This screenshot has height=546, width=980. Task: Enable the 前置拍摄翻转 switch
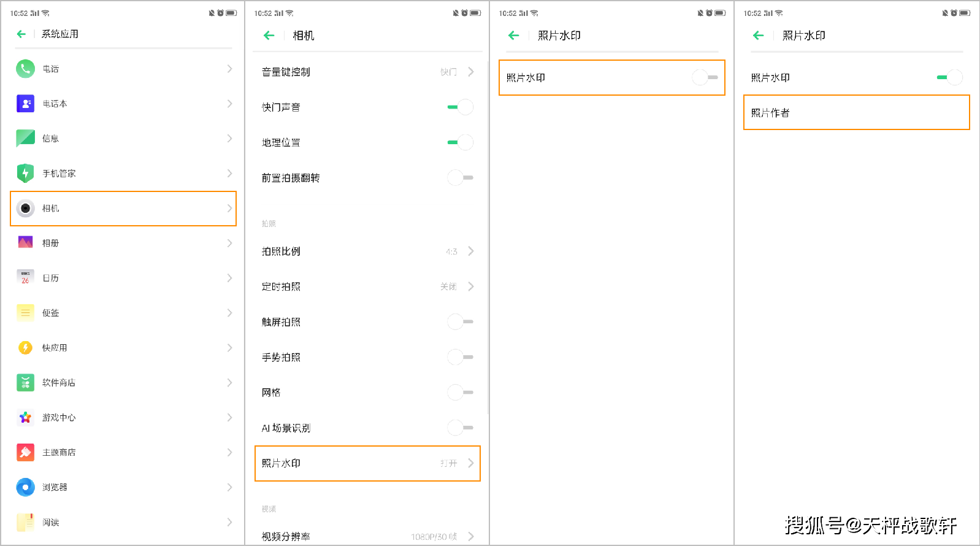pos(461,178)
